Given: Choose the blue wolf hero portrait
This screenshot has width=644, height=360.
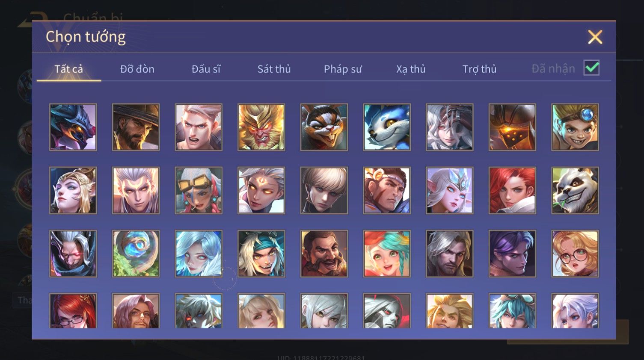Looking at the screenshot, I should [387, 127].
